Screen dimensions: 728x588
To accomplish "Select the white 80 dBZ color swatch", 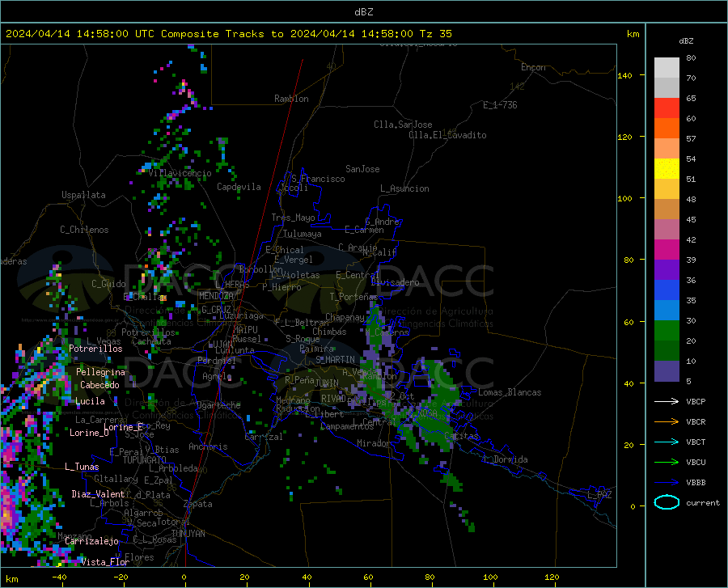I will tap(667, 68).
